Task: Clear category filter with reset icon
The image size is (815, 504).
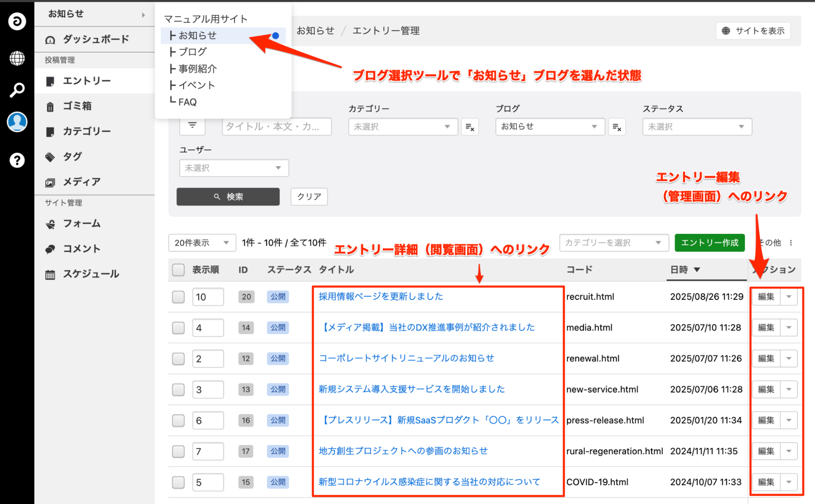Action: click(470, 127)
